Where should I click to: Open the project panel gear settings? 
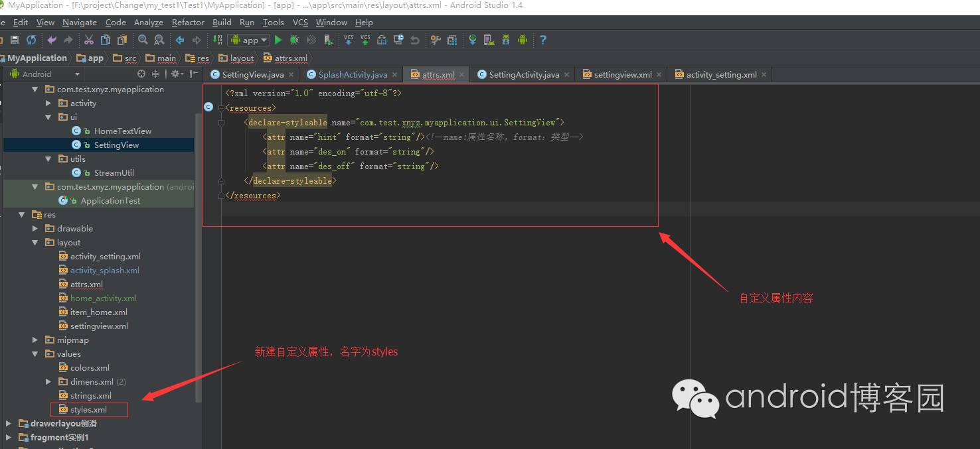click(176, 74)
